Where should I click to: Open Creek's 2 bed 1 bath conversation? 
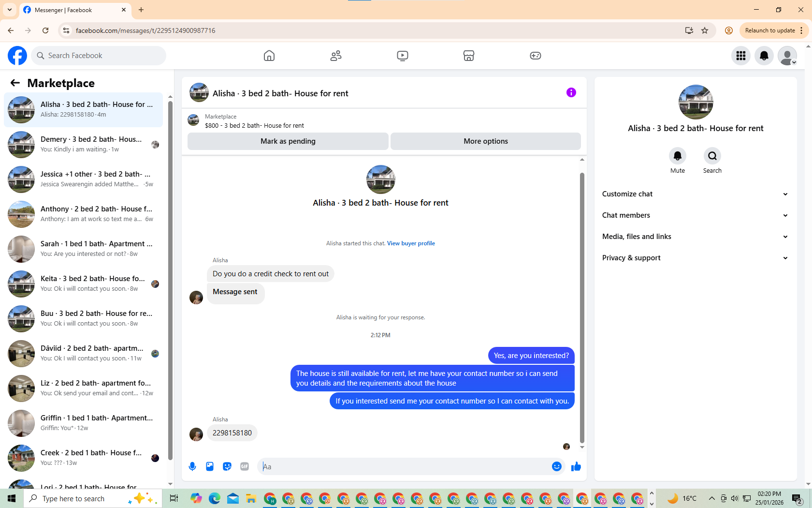click(x=84, y=458)
